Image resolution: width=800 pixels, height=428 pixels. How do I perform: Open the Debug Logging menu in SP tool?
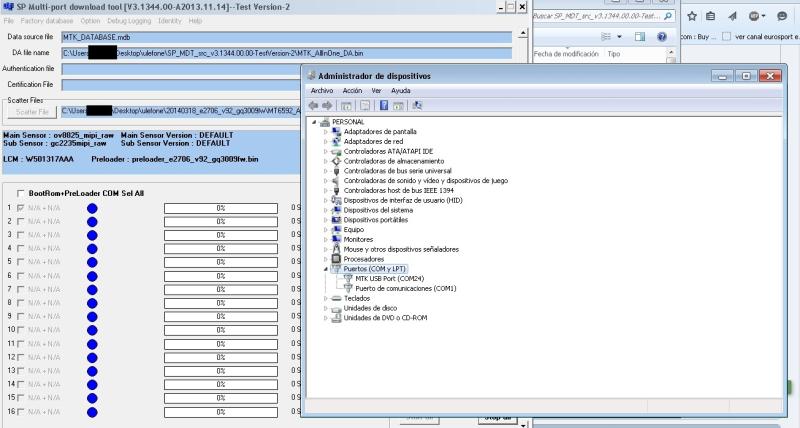(x=129, y=21)
